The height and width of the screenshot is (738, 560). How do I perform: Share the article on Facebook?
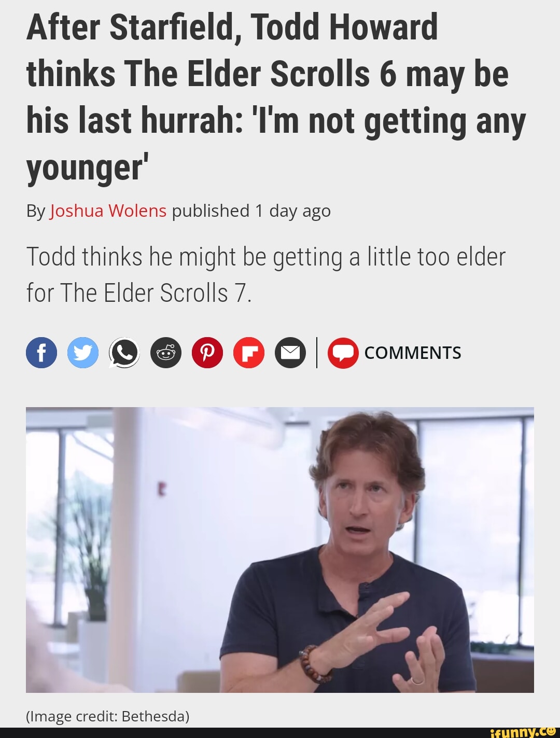tap(41, 353)
